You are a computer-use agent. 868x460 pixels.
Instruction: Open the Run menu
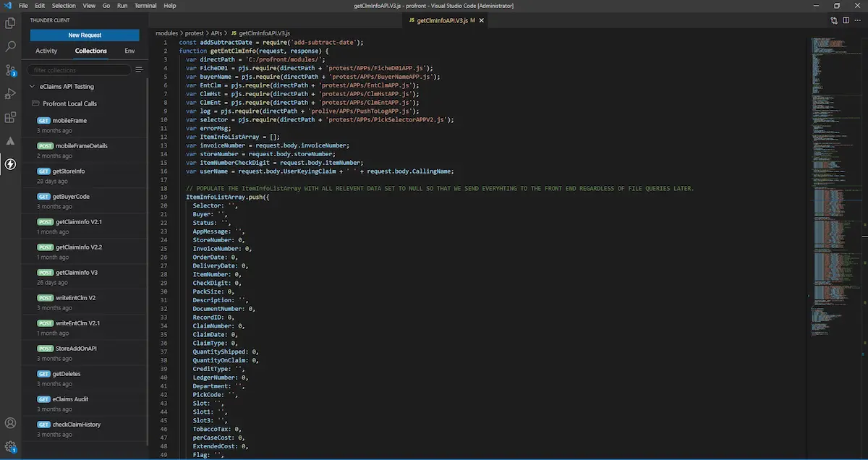(x=122, y=5)
